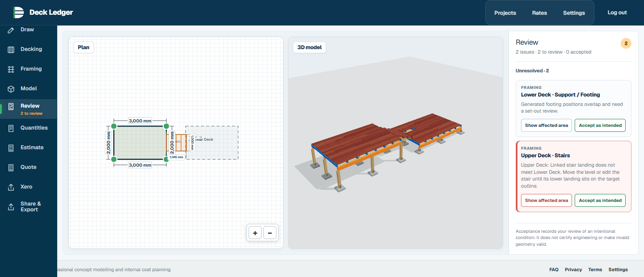The image size is (644, 277).
Task: Click the Xero upload icon in sidebar
Action: [x=11, y=187]
